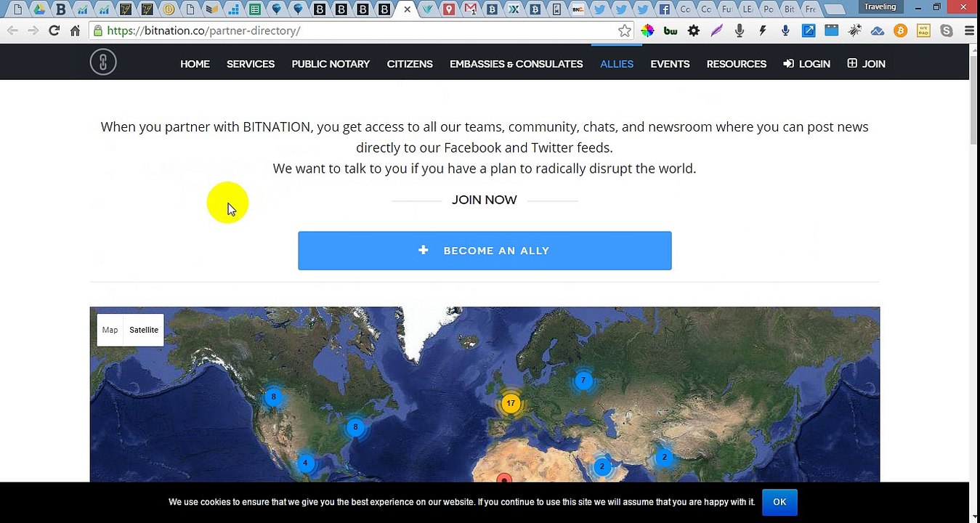Viewport: 980px width, 523px height.
Task: Open the Skype extension icon
Action: point(947,31)
